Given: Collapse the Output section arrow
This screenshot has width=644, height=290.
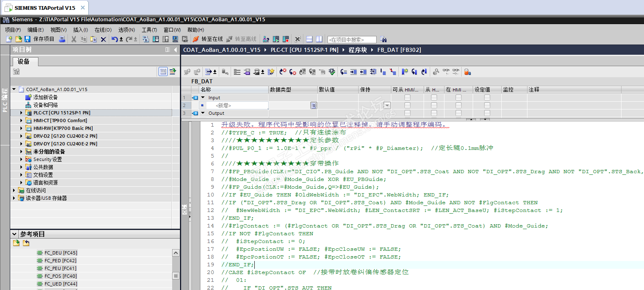Looking at the screenshot, I should [203, 113].
